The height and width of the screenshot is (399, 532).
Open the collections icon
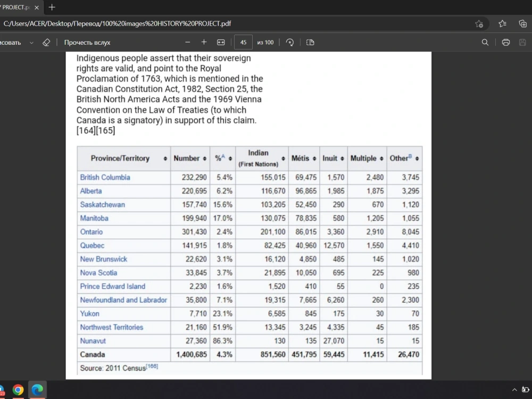point(522,23)
